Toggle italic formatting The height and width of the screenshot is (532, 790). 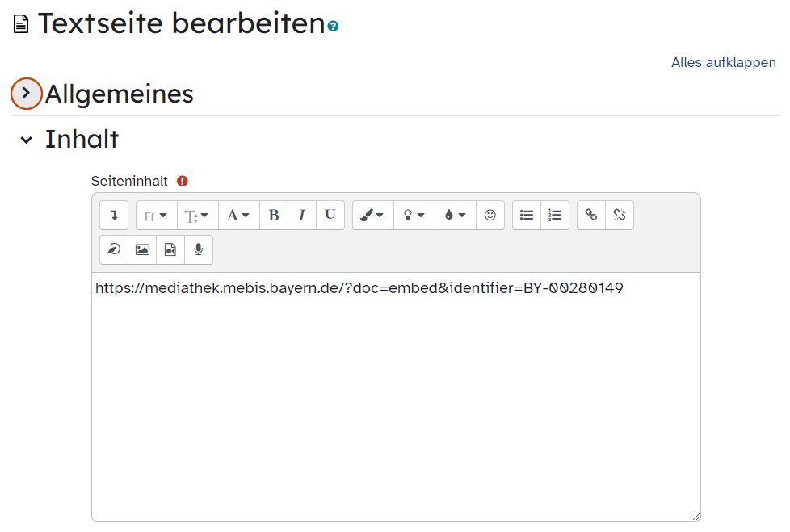tap(302, 216)
